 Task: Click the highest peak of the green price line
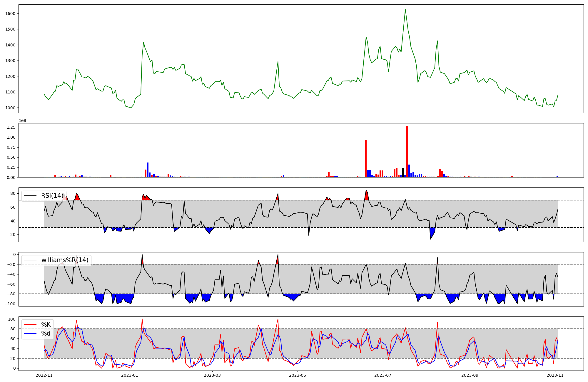405,10
